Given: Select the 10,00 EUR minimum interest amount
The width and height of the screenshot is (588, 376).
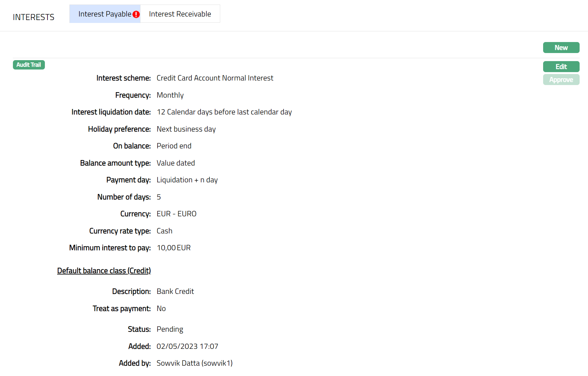Looking at the screenshot, I should [x=173, y=248].
